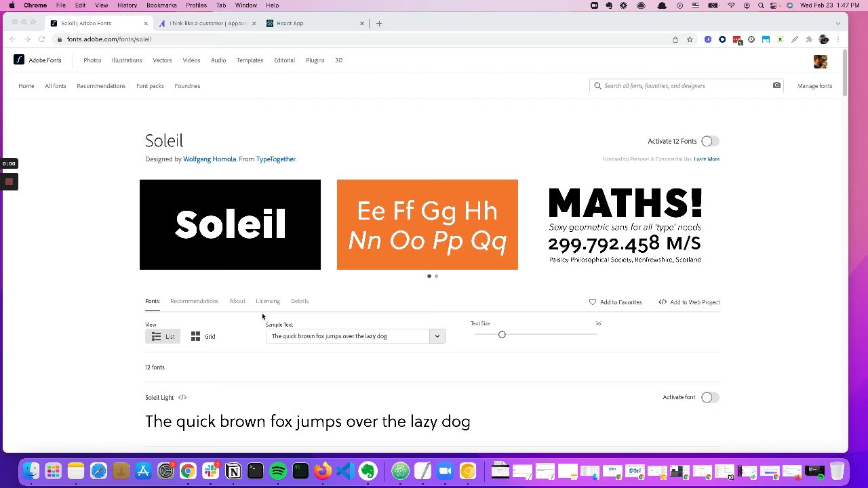The image size is (868, 488).
Task: Click the orange Ee Ff Gg Hh preview image
Action: [427, 224]
